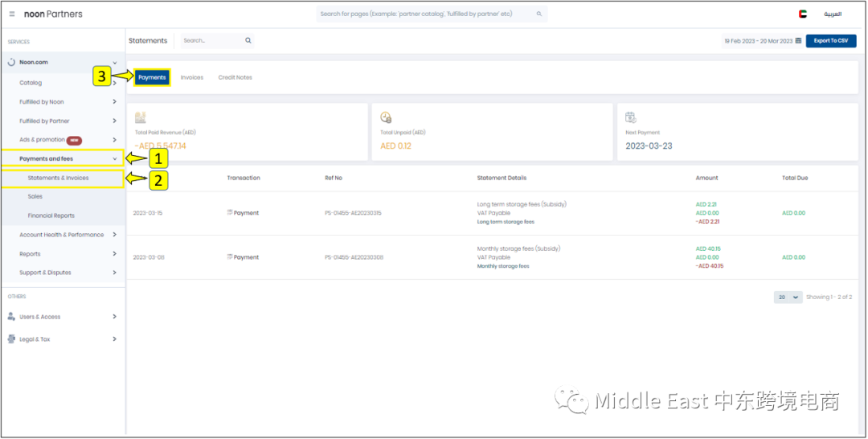The image size is (868, 439).
Task: Click the Showing 1 - 2 of 2 text
Action: pos(829,297)
